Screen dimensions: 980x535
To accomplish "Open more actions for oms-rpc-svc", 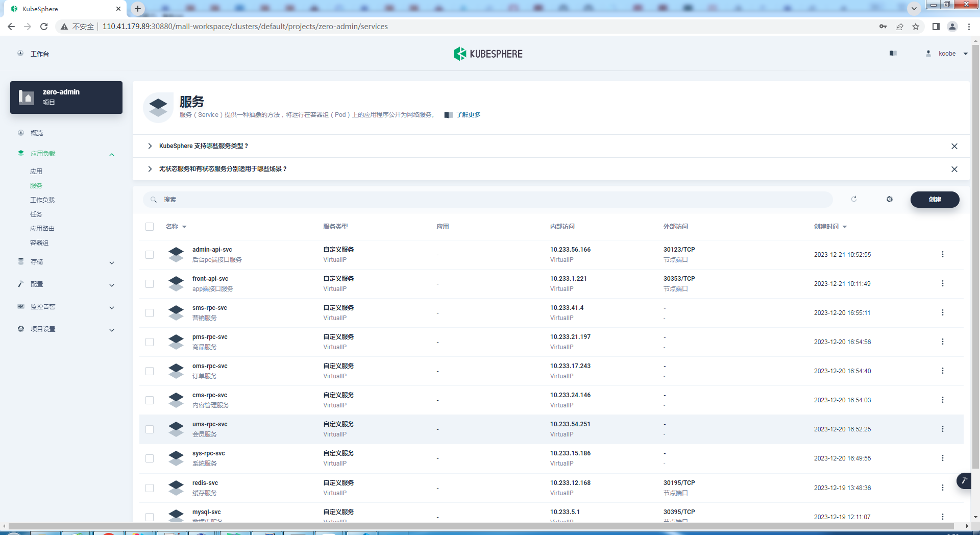I will [x=943, y=371].
